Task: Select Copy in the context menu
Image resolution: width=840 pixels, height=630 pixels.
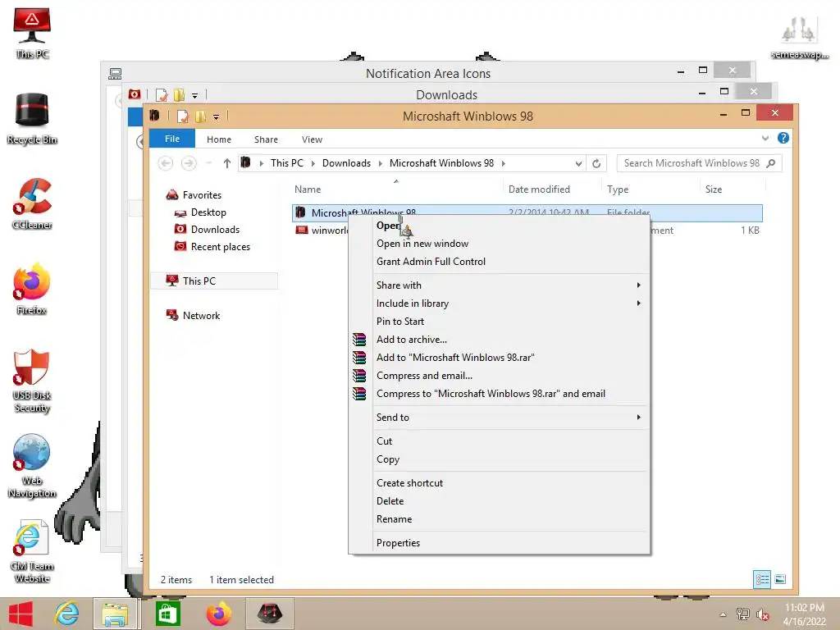Action: click(x=500, y=459)
